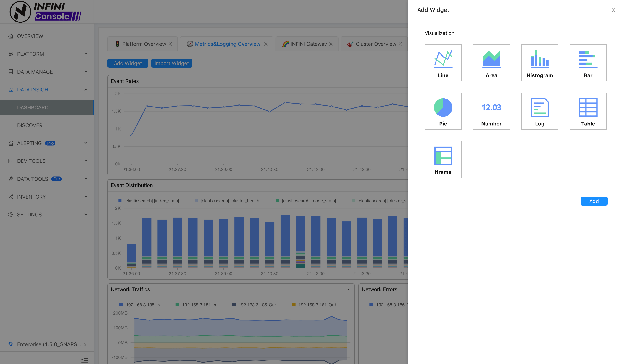Toggle 192.168.3.185-In legend series

pos(139,305)
